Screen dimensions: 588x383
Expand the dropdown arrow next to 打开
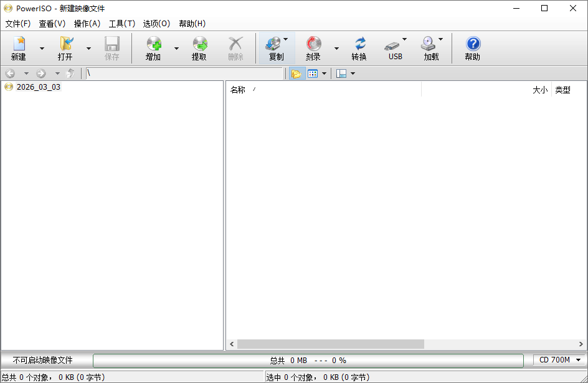pyautogui.click(x=88, y=49)
